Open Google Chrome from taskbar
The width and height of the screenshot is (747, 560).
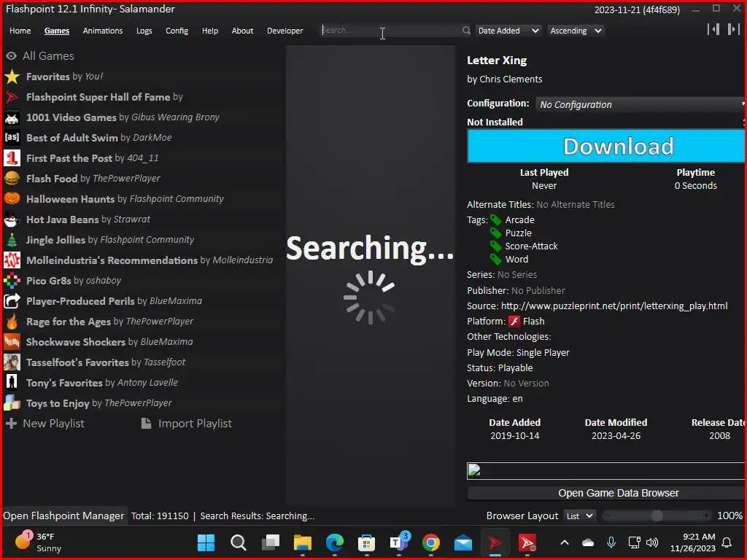[430, 542]
